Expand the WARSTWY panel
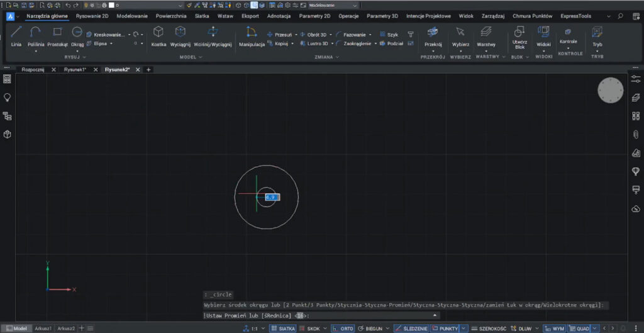This screenshot has width=644, height=333. (490, 57)
